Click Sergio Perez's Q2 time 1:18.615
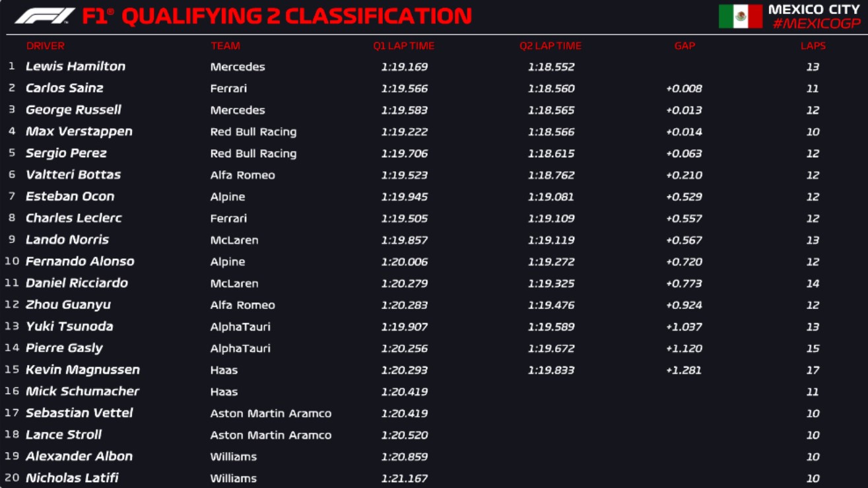 551,154
